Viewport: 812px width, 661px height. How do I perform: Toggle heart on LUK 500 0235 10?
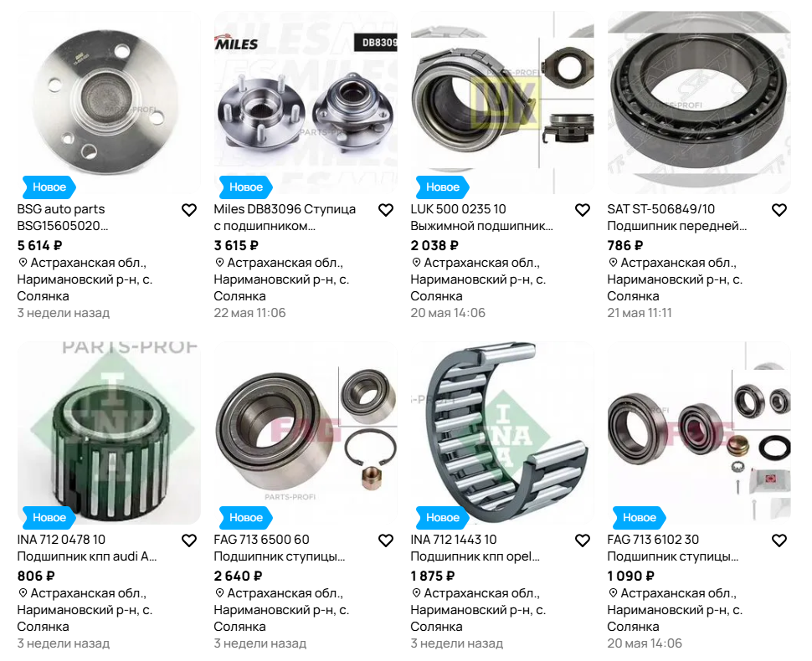click(x=583, y=210)
